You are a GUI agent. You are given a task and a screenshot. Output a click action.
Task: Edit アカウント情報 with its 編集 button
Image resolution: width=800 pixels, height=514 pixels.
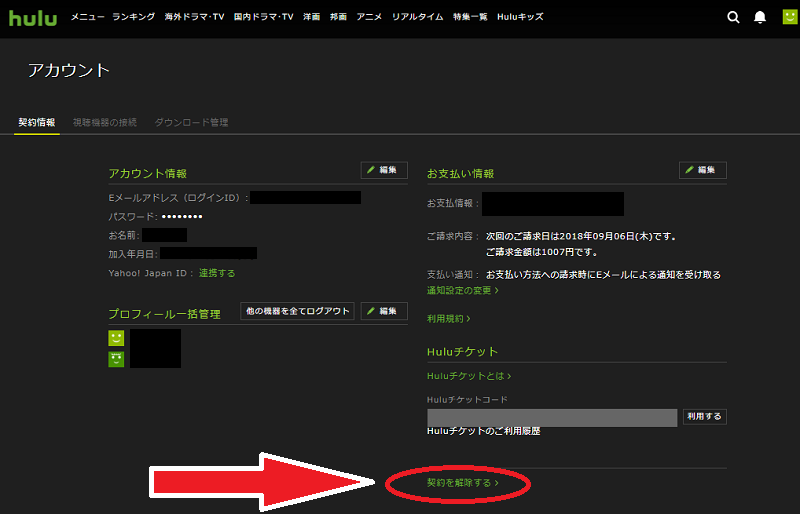pyautogui.click(x=384, y=170)
